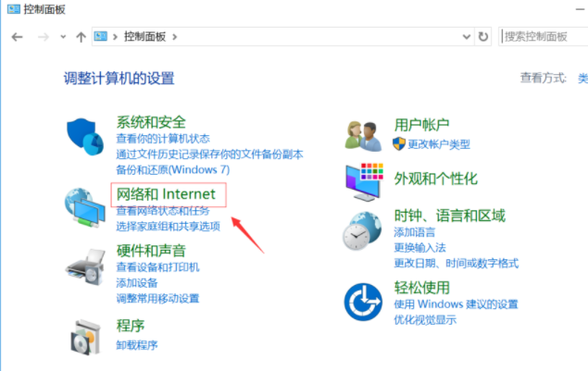Click the Up one level arrow
588x371 pixels.
pyautogui.click(x=81, y=37)
